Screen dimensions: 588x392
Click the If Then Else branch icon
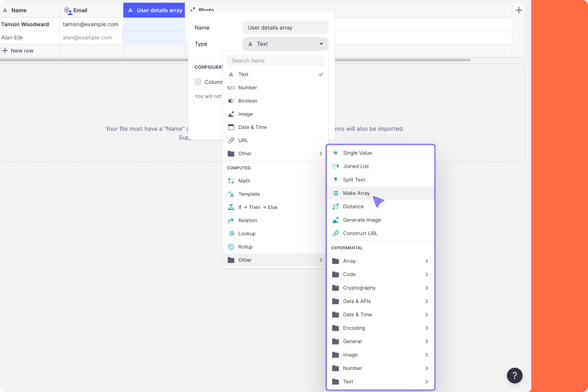point(231,207)
